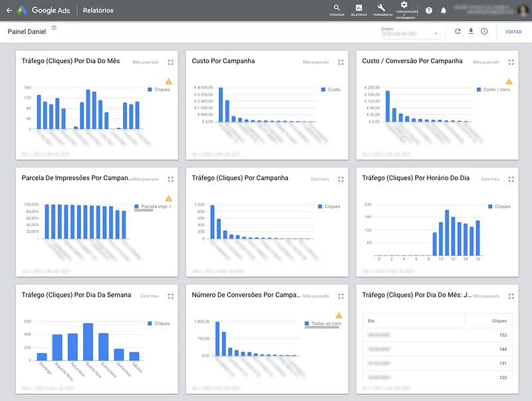The height and width of the screenshot is (401, 532).
Task: Sort the table by Cliques column
Action: click(499, 321)
